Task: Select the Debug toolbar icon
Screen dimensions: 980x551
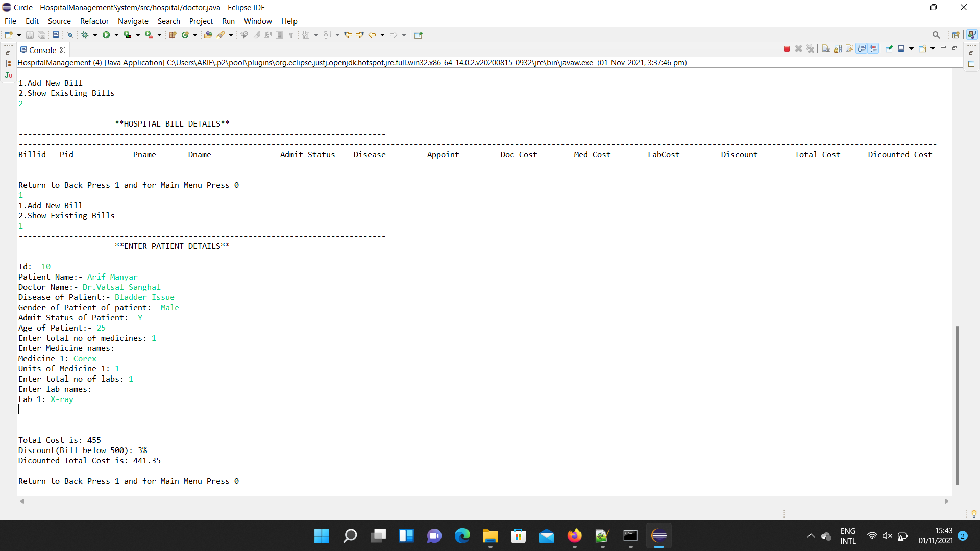Action: [x=85, y=34]
